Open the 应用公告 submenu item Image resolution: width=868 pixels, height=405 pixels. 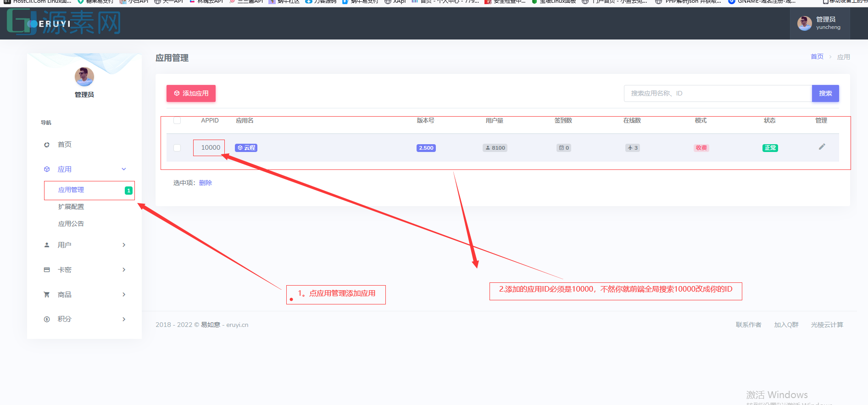click(71, 224)
